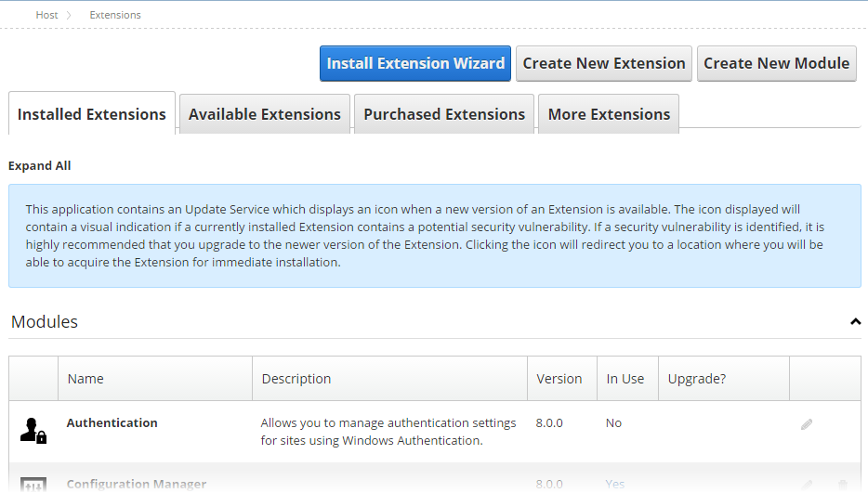The image size is (868, 493).
Task: Navigate to Host in breadcrumb
Action: pos(46,15)
